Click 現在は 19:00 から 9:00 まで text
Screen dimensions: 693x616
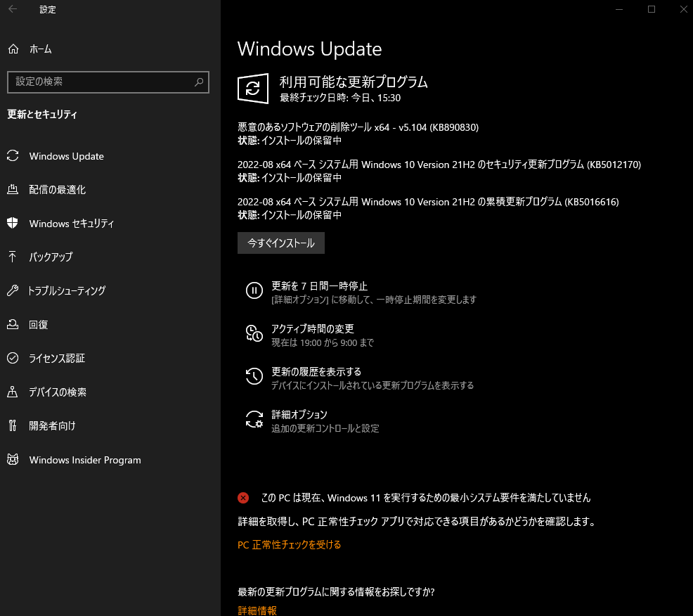tap(323, 342)
